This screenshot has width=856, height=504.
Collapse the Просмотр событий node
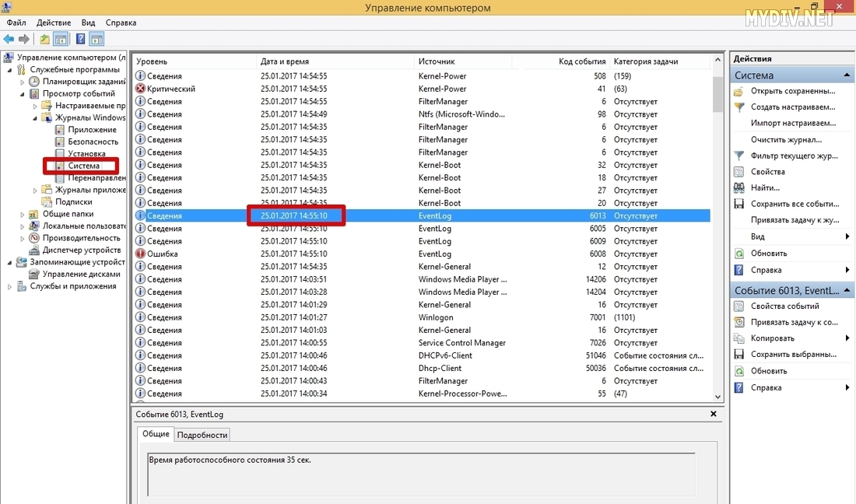23,94
